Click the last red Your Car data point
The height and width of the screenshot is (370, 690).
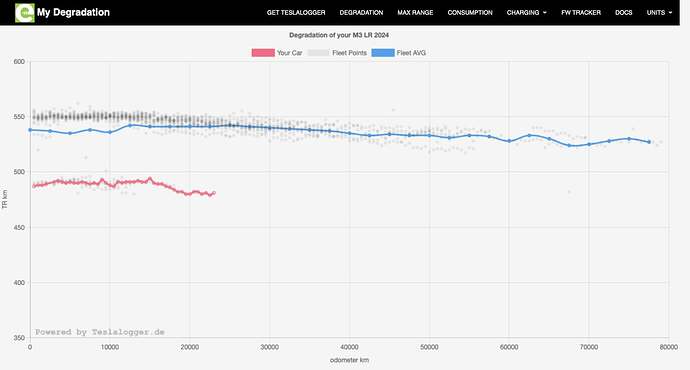tap(214, 193)
